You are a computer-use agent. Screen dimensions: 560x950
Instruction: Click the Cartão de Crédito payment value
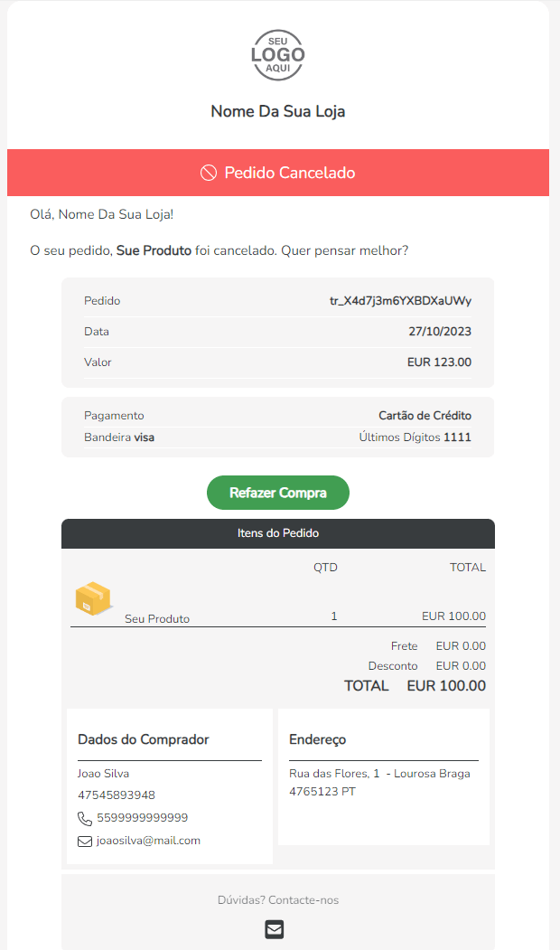(x=425, y=416)
